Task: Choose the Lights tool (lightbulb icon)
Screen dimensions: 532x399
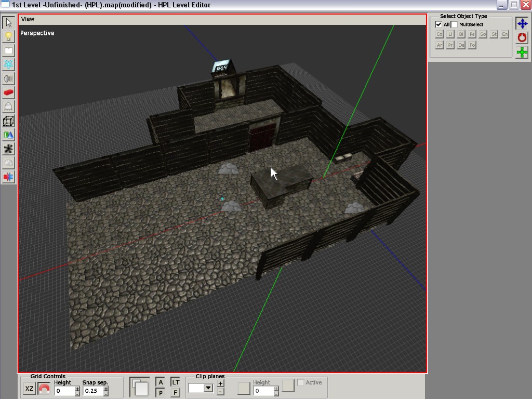Action: (x=8, y=37)
